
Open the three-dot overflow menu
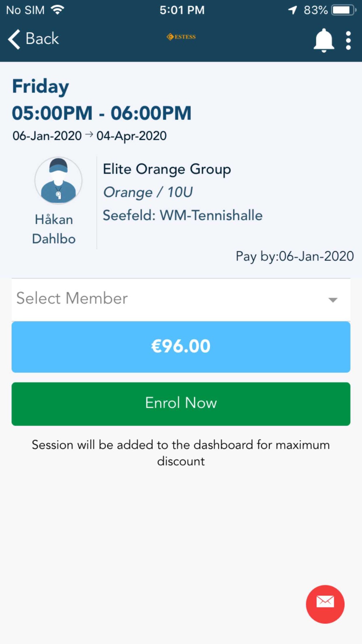[348, 40]
